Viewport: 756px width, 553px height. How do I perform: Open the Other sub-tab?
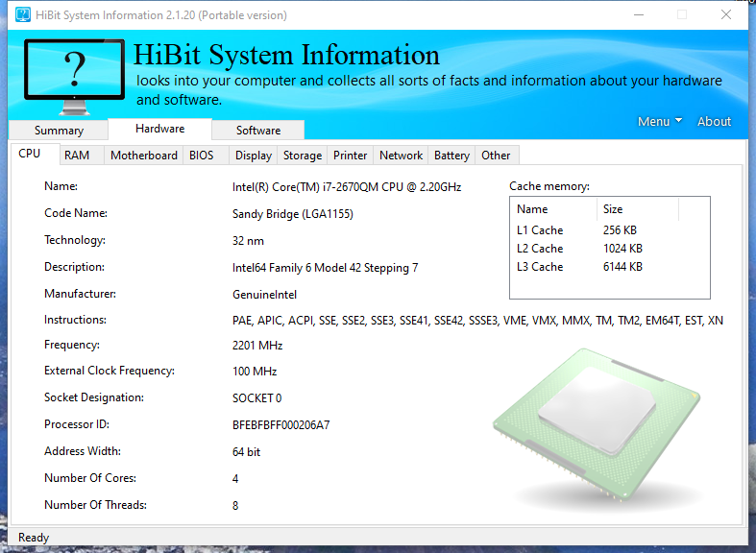(x=496, y=156)
